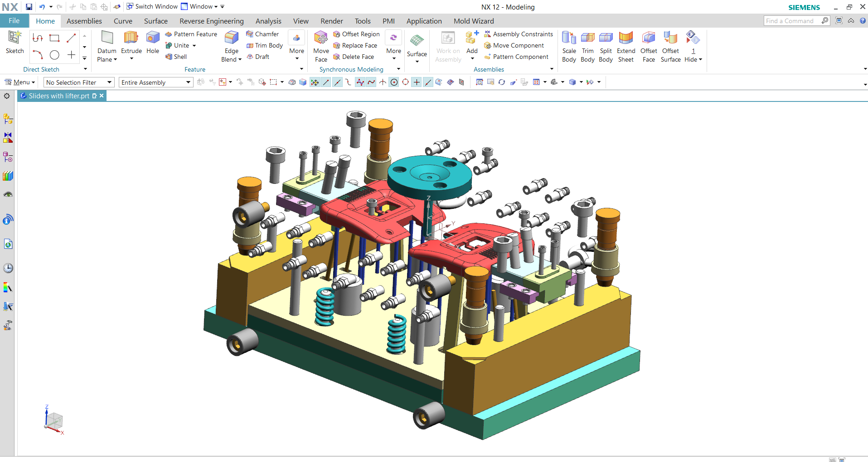Click the Scale Body icon
The width and height of the screenshot is (868, 462).
click(569, 38)
